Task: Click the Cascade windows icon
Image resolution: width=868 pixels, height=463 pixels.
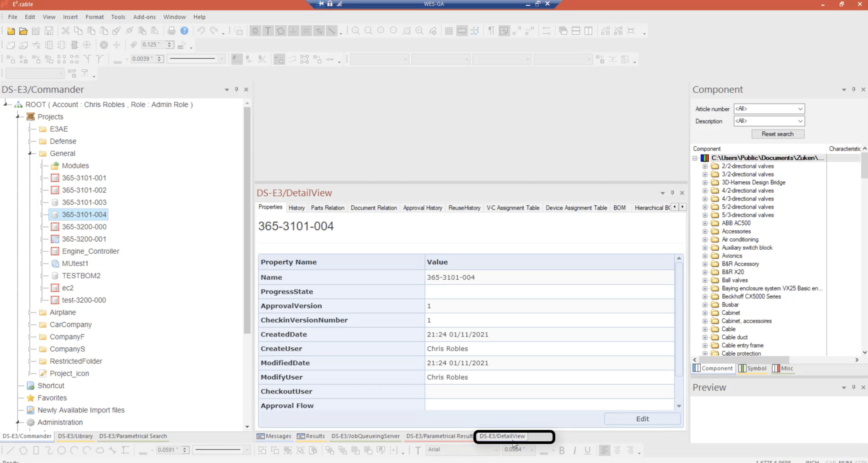Action: click(563, 31)
